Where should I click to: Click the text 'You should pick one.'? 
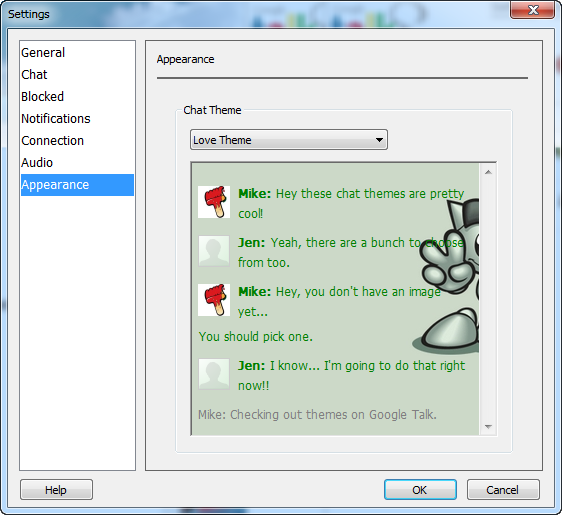tap(256, 337)
